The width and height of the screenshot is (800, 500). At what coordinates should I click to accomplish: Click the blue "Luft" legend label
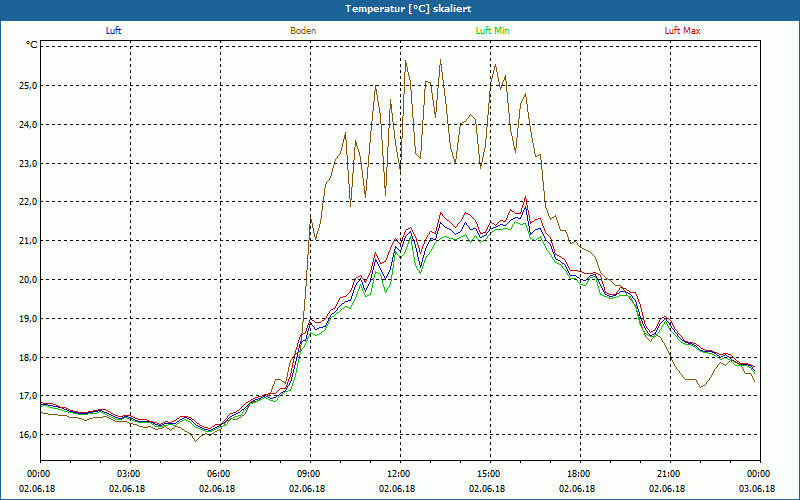[x=113, y=31]
